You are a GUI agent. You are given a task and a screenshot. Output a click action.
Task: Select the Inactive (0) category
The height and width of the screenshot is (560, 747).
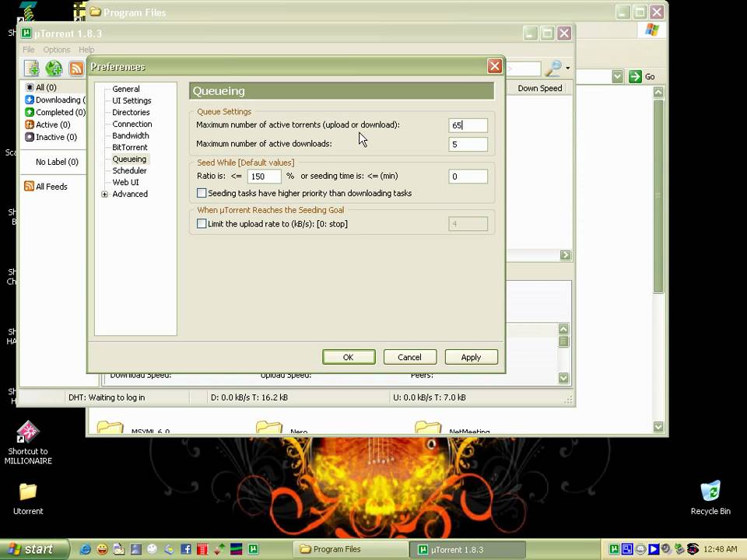[51, 137]
